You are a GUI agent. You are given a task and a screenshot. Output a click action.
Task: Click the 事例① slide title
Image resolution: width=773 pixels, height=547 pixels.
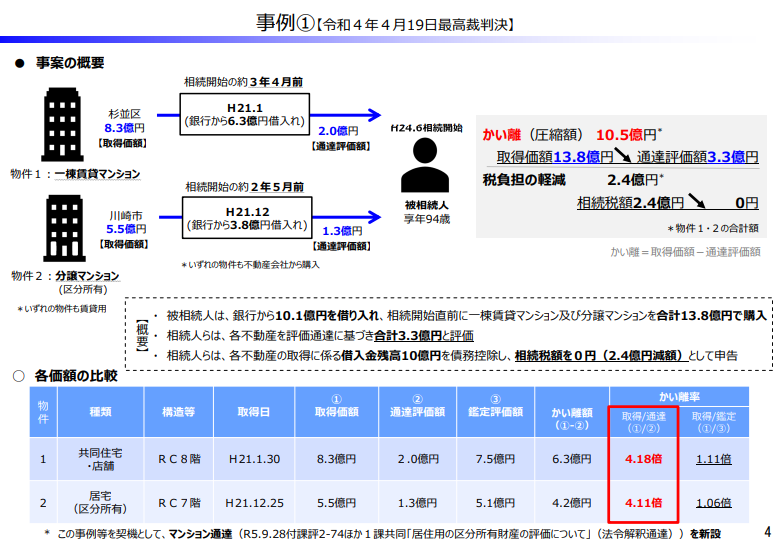tap(284, 22)
